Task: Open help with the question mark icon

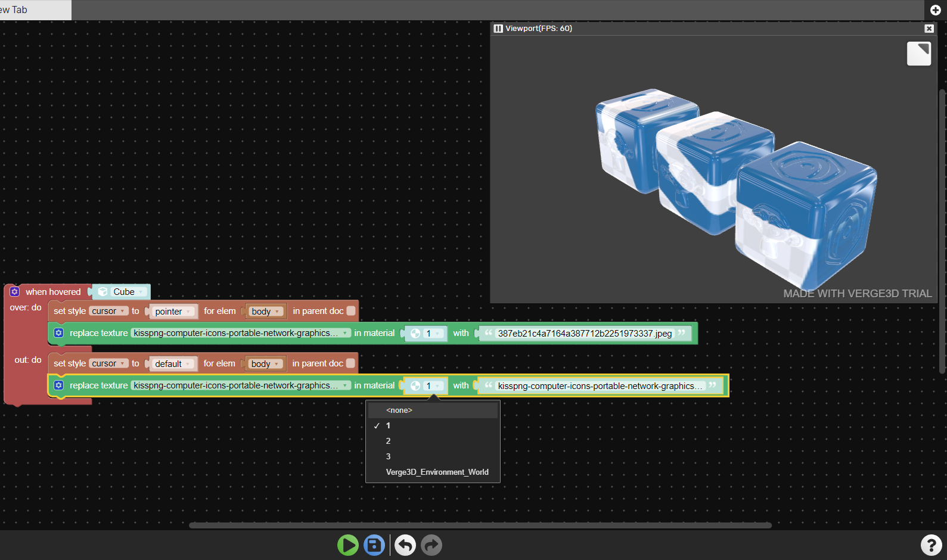Action: click(932, 545)
